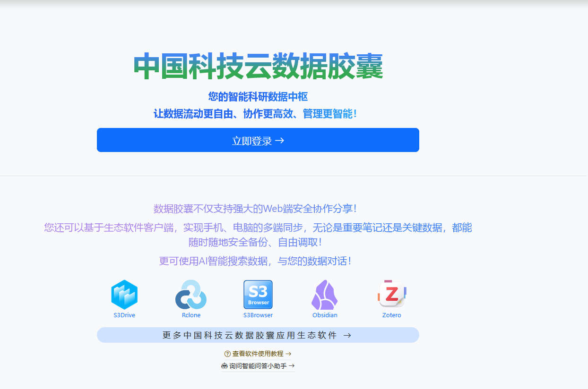Click the 数据胶囊不仅支持强大的Web端 sentence
The image size is (588, 389).
tap(255, 209)
